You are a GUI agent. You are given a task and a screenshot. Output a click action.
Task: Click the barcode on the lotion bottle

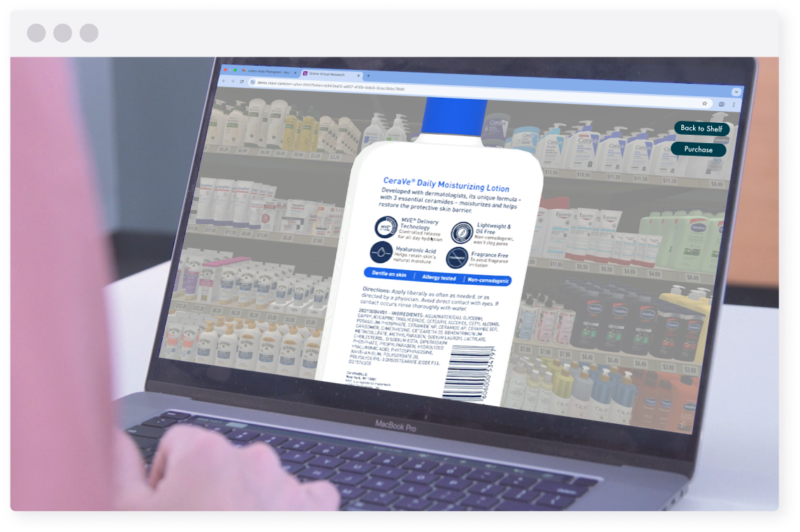[x=474, y=371]
